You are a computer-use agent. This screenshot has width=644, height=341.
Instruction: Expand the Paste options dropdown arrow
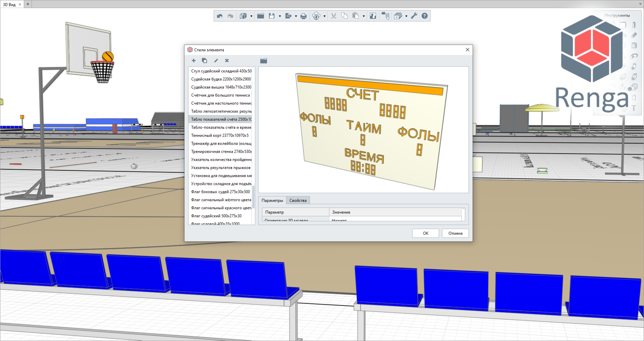(x=364, y=16)
